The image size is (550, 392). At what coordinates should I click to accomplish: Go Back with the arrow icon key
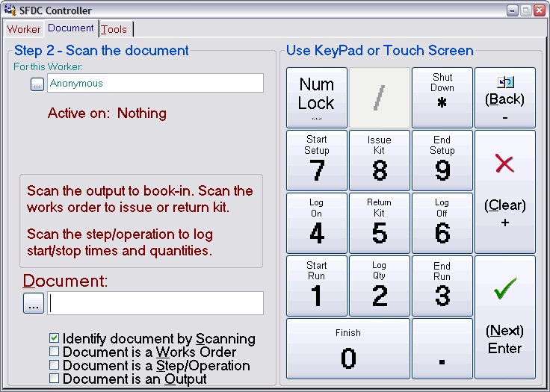pos(505,98)
